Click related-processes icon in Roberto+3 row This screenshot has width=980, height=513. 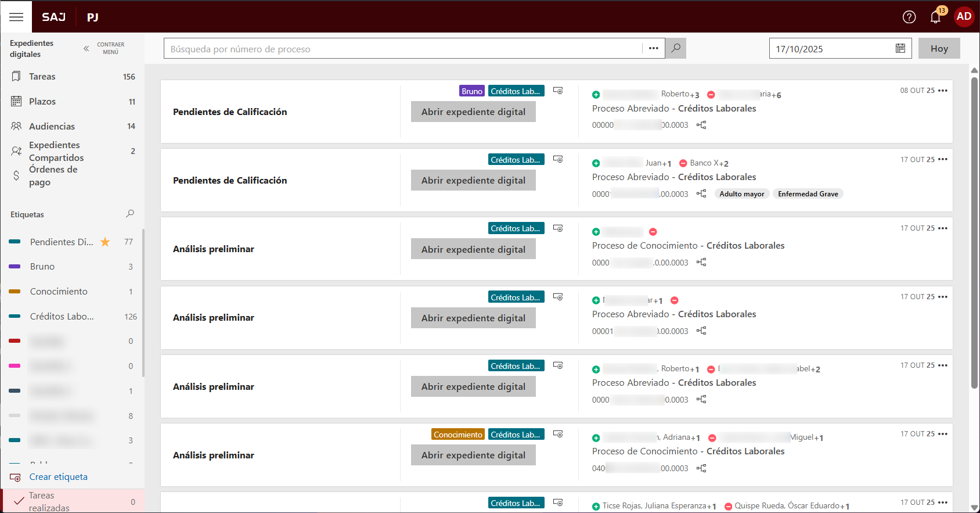coord(701,125)
